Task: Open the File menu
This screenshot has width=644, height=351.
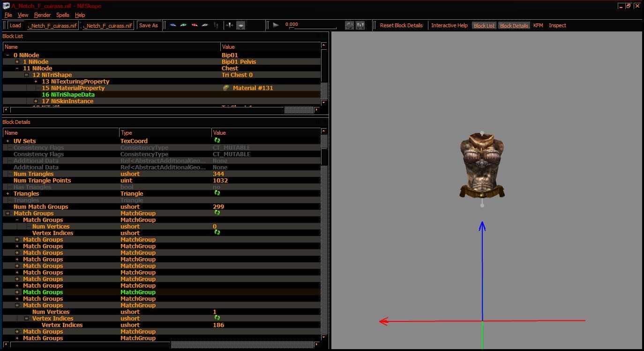Action: (x=8, y=15)
